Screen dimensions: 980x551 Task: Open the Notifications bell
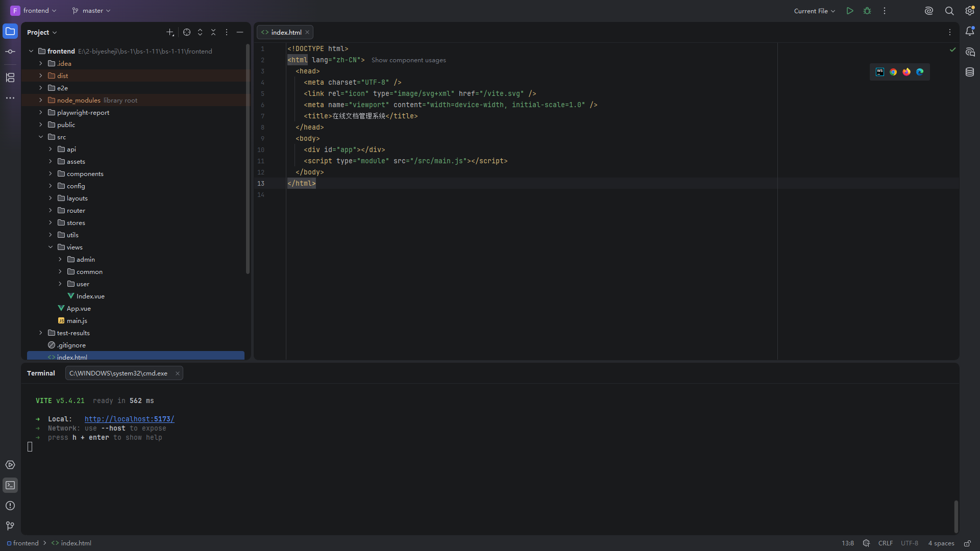pyautogui.click(x=970, y=32)
